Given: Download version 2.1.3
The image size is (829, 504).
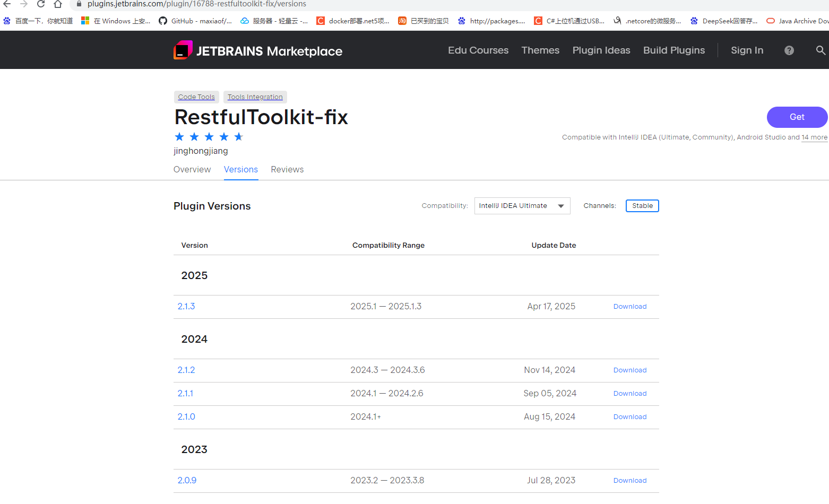Looking at the screenshot, I should pos(630,307).
